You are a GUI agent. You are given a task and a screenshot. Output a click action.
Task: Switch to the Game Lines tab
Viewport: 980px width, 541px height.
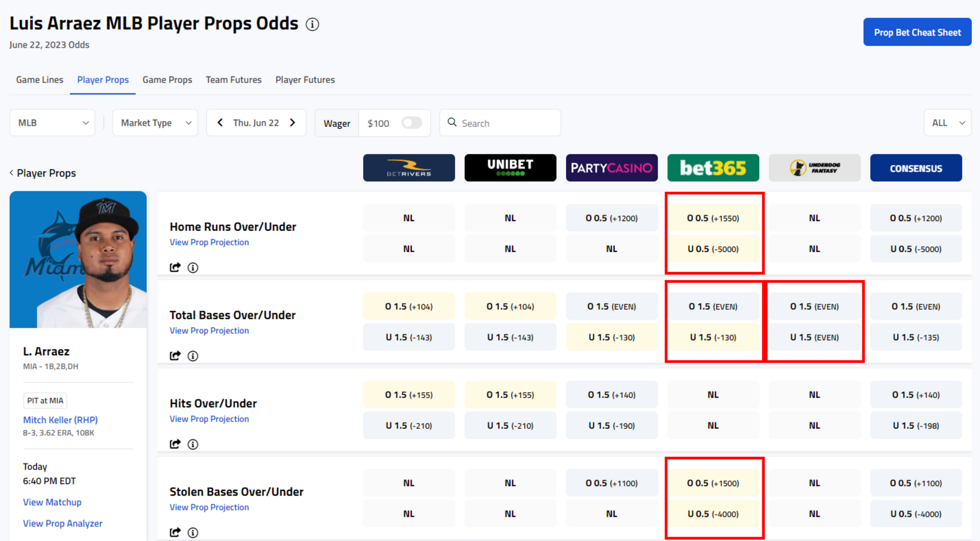pos(40,80)
